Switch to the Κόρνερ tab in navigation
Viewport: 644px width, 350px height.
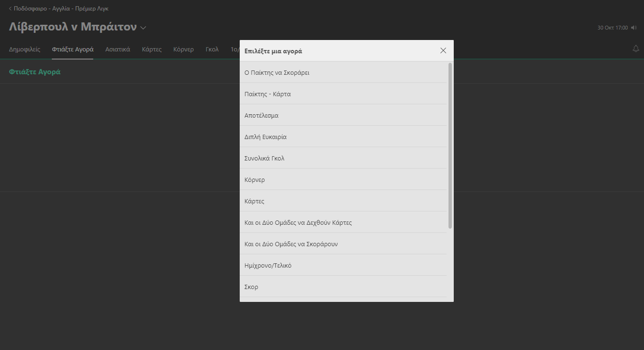[x=184, y=49]
